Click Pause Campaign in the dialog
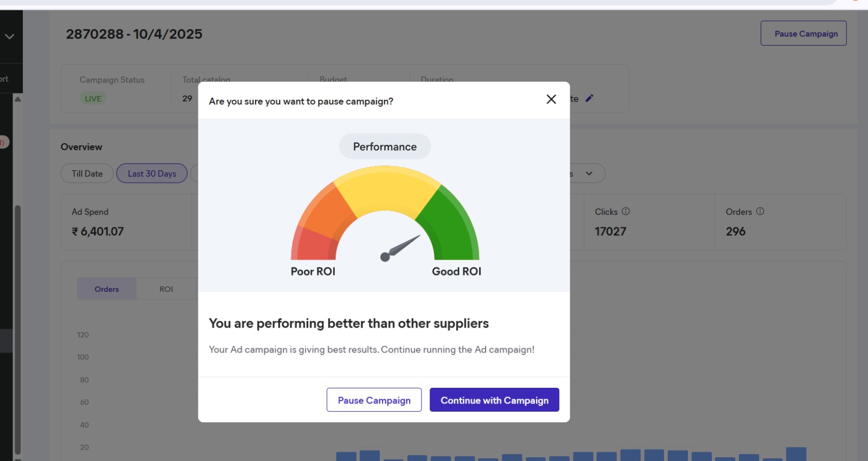 click(374, 400)
